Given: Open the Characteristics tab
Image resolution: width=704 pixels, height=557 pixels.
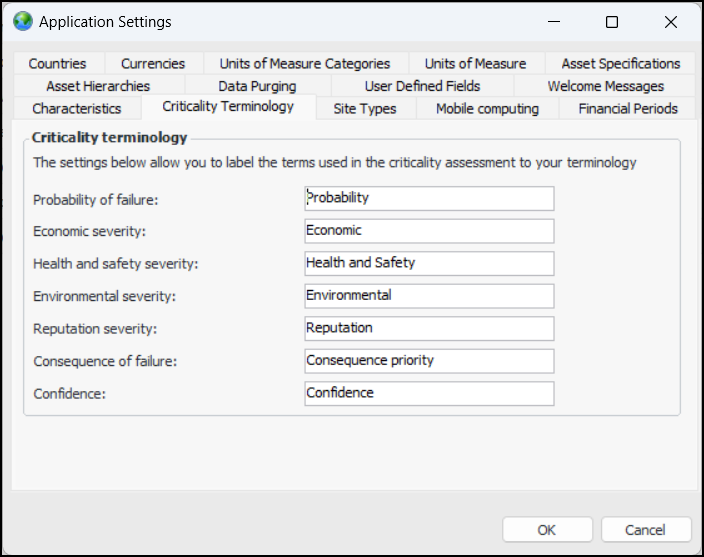Looking at the screenshot, I should tap(77, 108).
